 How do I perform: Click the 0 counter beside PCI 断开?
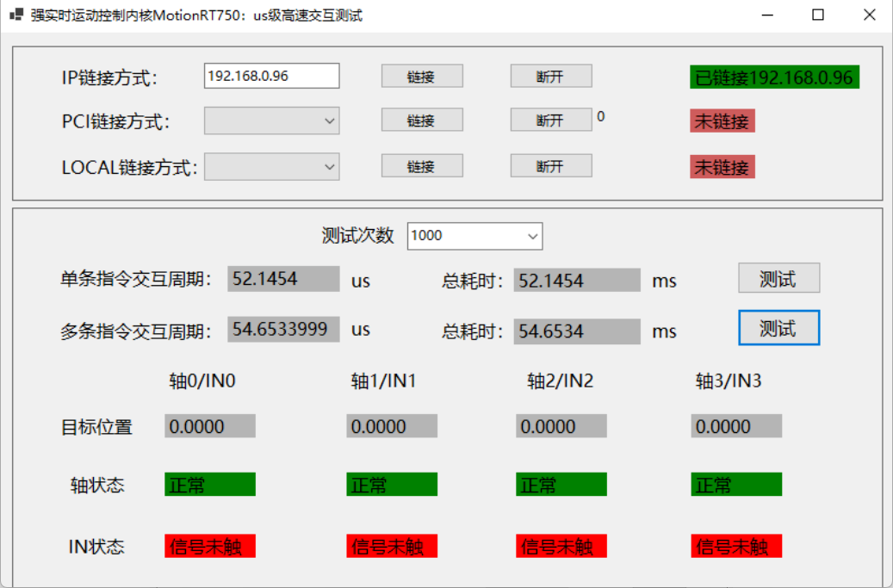coord(601,116)
